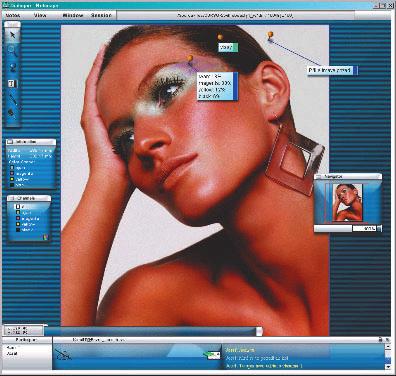Open the Session menu
Screen dimensions: 396x376
pos(101,15)
